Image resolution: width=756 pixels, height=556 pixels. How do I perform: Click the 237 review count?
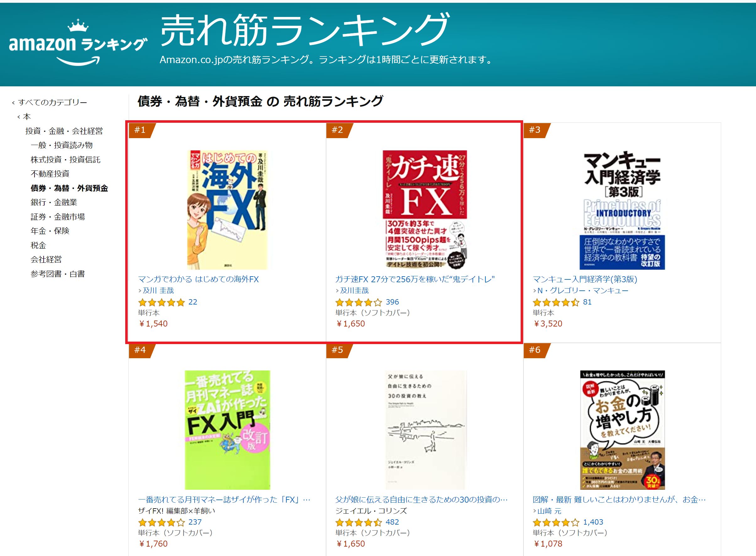point(195,522)
